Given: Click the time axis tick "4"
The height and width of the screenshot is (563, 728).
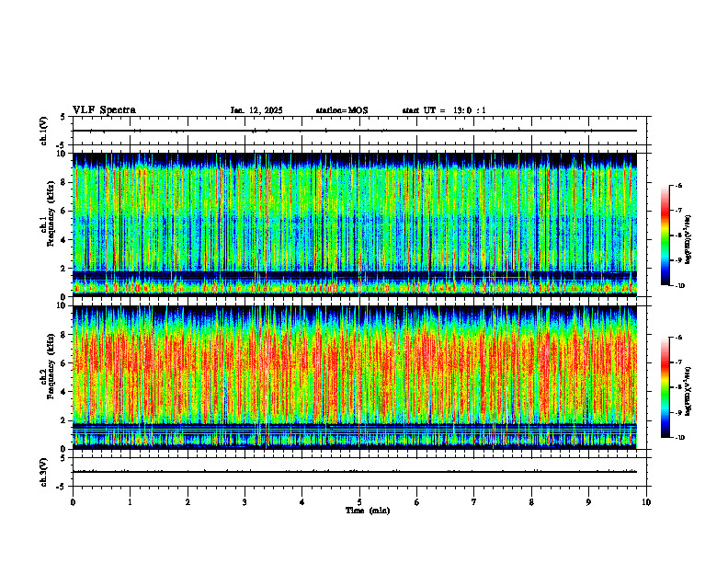Looking at the screenshot, I should [302, 502].
